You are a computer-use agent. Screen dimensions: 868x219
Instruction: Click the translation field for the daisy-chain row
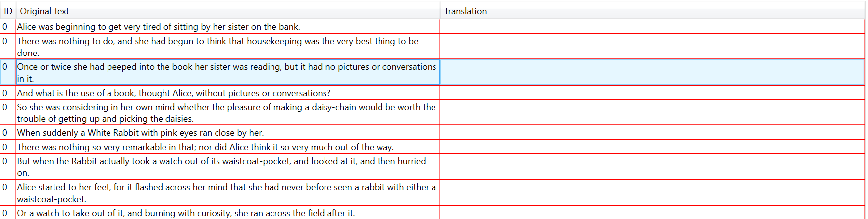coord(652,112)
